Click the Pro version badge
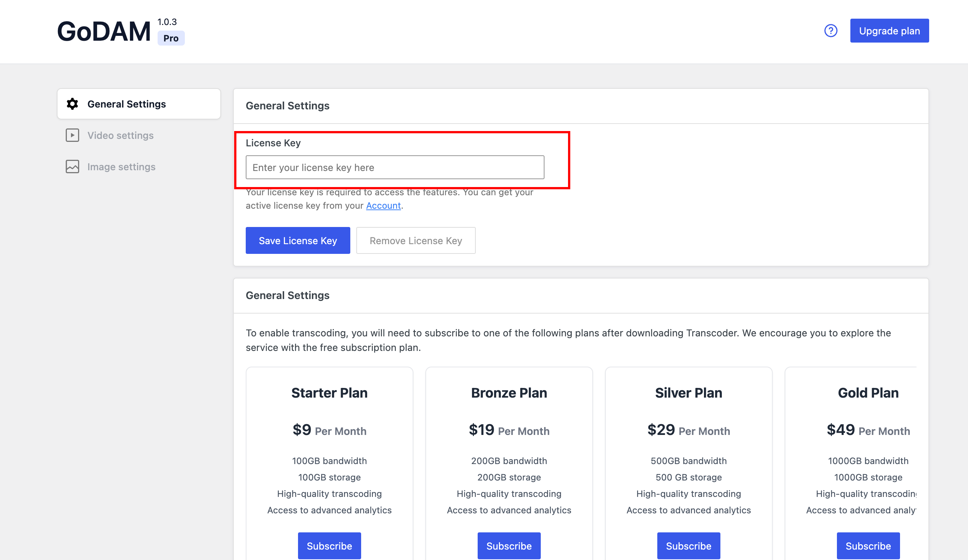Screen dimensions: 968x560 [x=171, y=38]
